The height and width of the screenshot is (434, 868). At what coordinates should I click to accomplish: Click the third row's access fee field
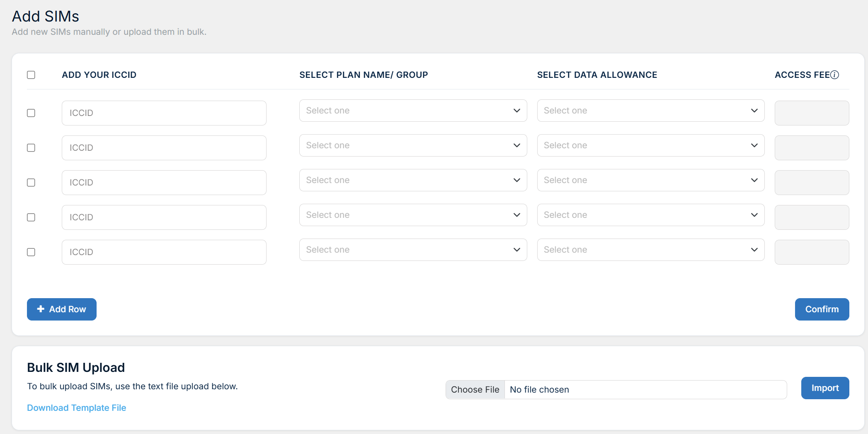[812, 183]
